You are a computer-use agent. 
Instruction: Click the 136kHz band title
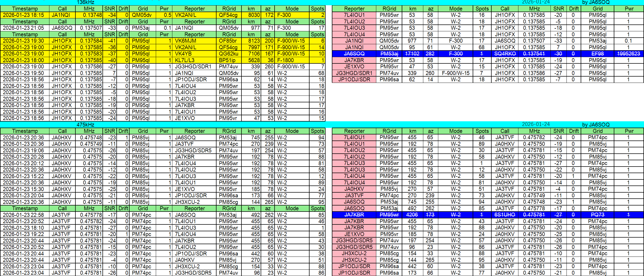pyautogui.click(x=85, y=2)
